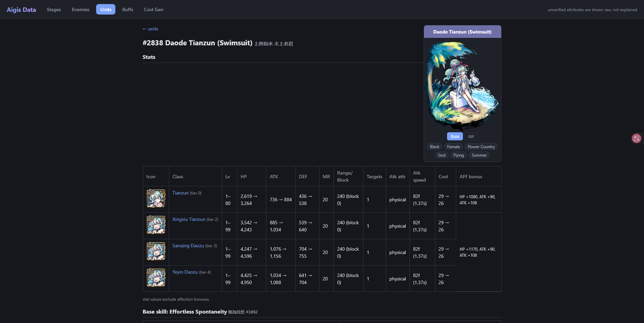
Task: Click the Xingxiu Tianzun tier 2 unit icon
Action: click(x=156, y=225)
